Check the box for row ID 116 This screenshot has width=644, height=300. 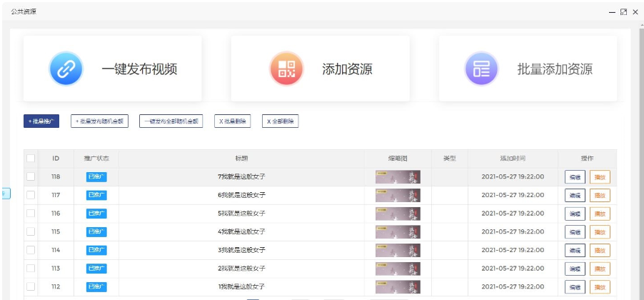pyautogui.click(x=31, y=214)
